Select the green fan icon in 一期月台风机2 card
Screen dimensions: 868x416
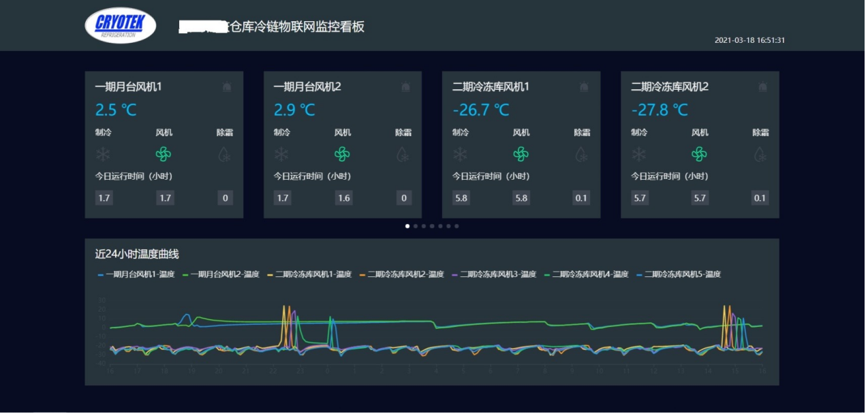click(342, 155)
